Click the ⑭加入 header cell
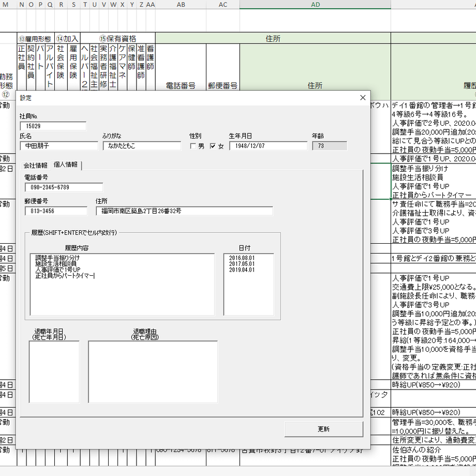 (x=67, y=38)
